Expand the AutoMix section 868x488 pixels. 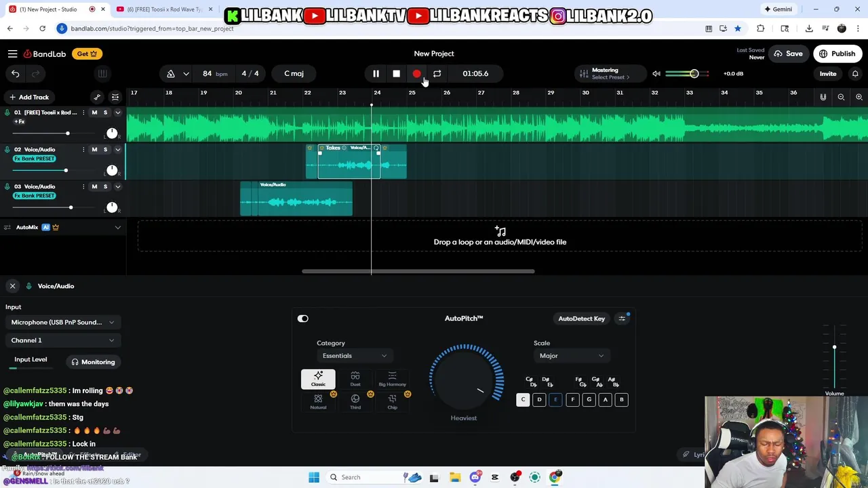tap(117, 227)
